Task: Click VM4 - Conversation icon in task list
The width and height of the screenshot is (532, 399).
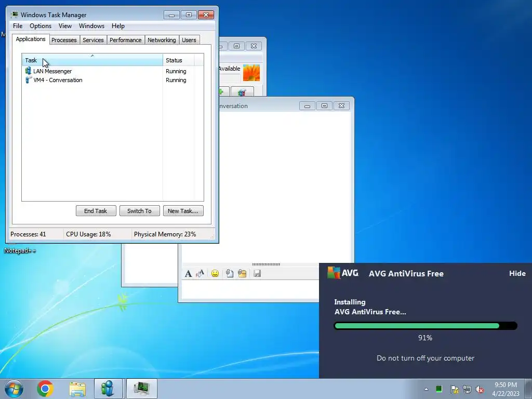Action: [28, 79]
